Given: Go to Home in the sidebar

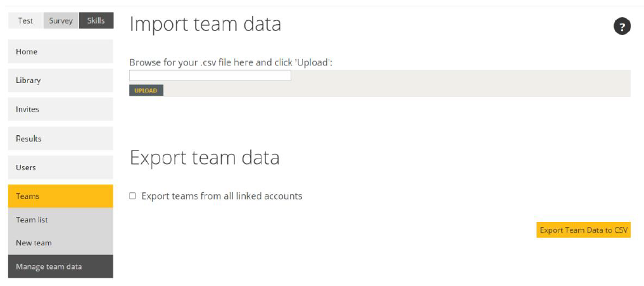Looking at the screenshot, I should click(x=61, y=51).
